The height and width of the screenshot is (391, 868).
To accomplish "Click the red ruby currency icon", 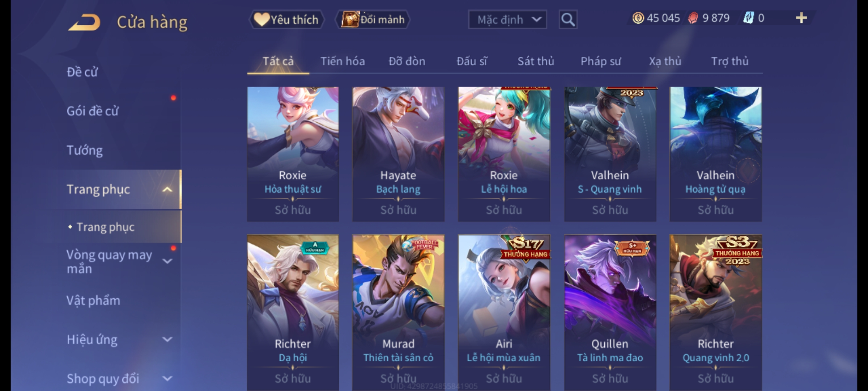I will (x=693, y=18).
